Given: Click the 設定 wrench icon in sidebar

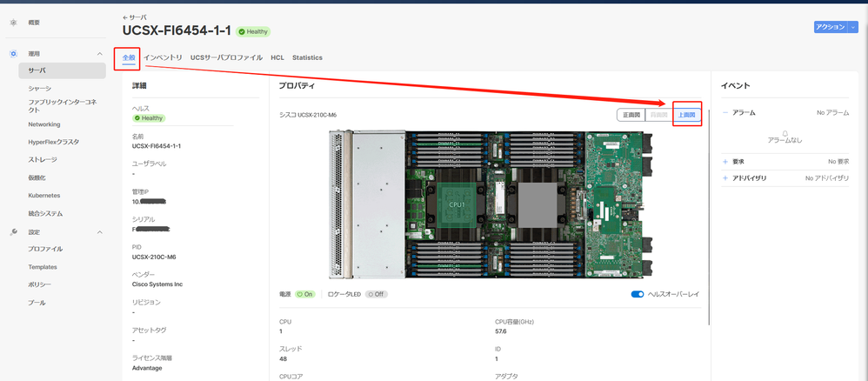Looking at the screenshot, I should click(14, 232).
